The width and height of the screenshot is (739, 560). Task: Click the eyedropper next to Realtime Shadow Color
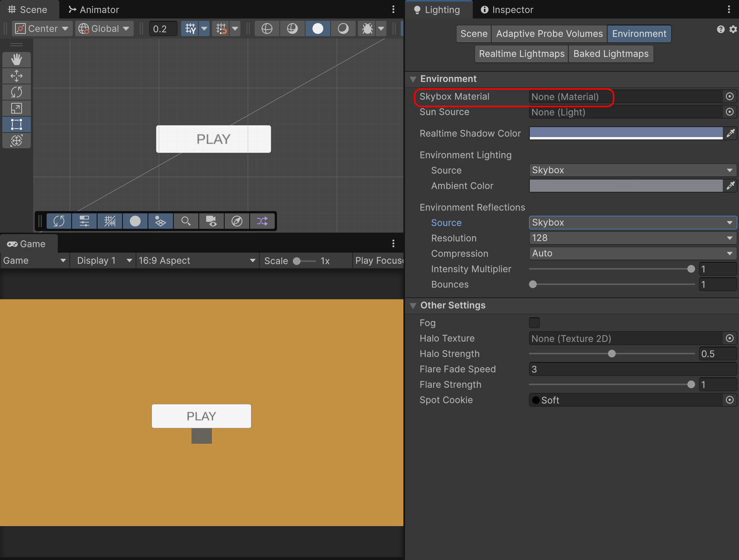[x=731, y=133]
